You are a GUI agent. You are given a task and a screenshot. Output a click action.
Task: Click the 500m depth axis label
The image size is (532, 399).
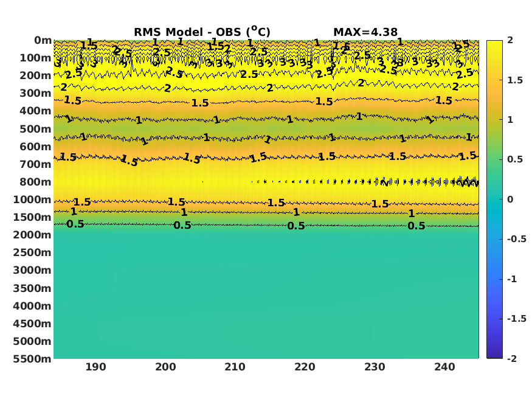point(36,130)
